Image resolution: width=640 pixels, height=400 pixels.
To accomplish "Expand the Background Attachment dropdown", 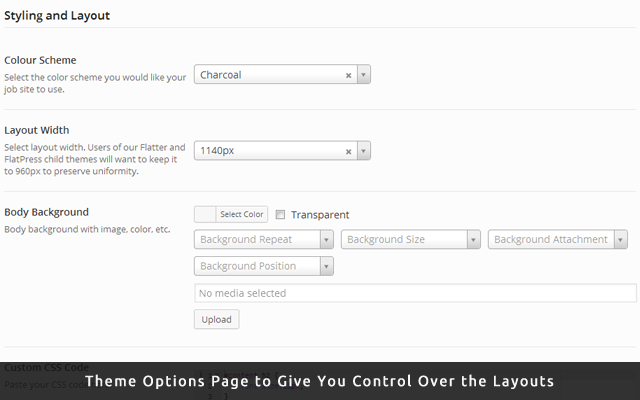I will [x=558, y=240].
